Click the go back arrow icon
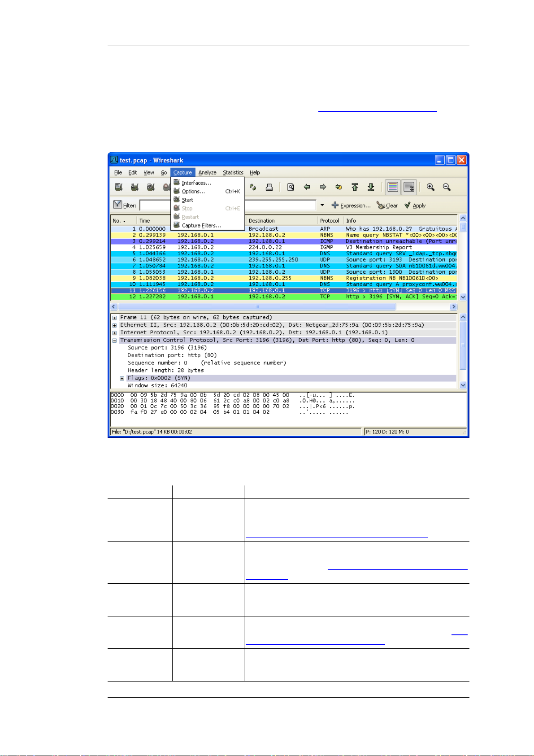The height and width of the screenshot is (756, 534). (307, 187)
